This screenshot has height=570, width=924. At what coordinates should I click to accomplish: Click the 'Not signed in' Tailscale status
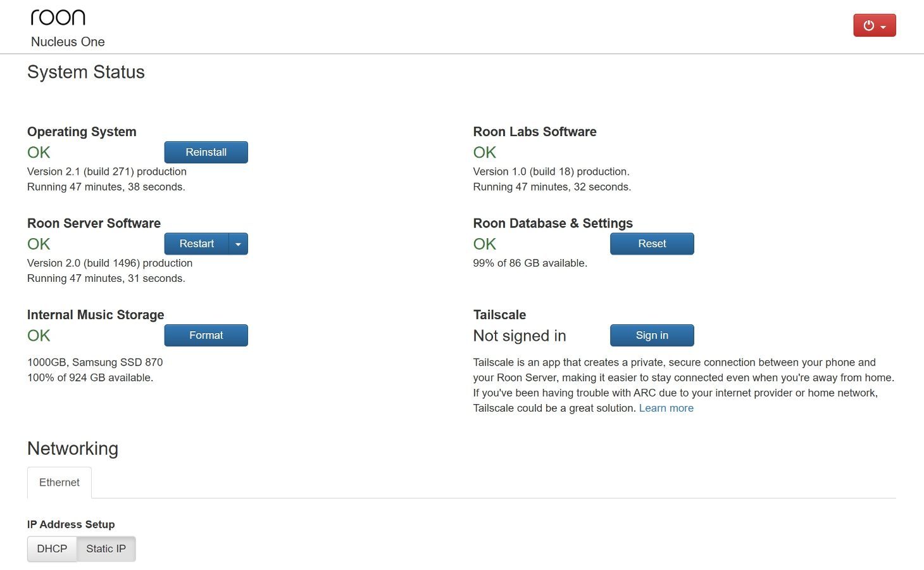tap(520, 336)
